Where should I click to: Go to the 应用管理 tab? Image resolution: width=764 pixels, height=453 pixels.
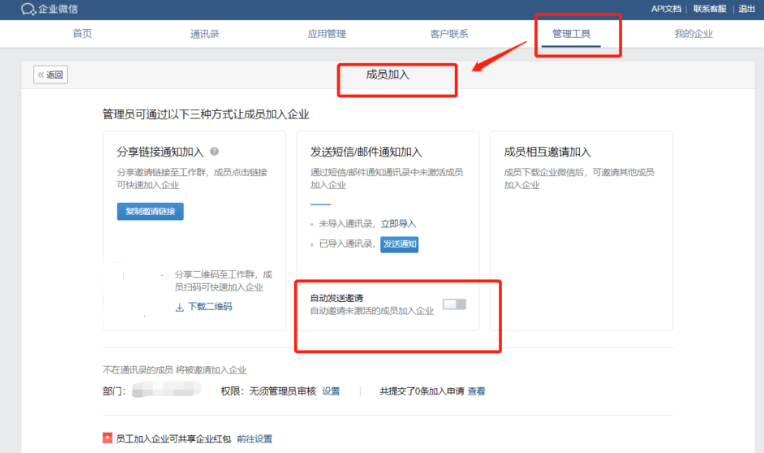tap(326, 34)
